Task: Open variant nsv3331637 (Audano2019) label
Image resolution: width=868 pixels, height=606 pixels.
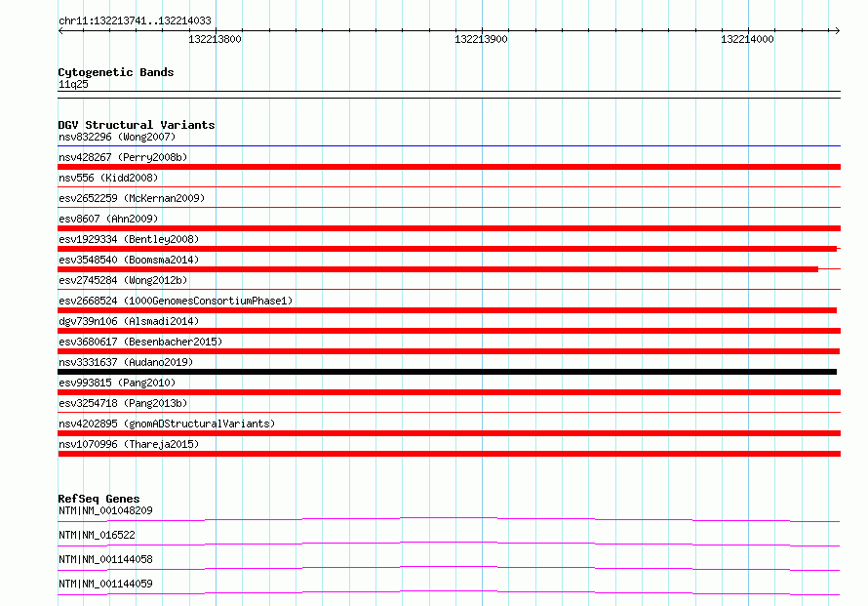Action: [x=126, y=362]
